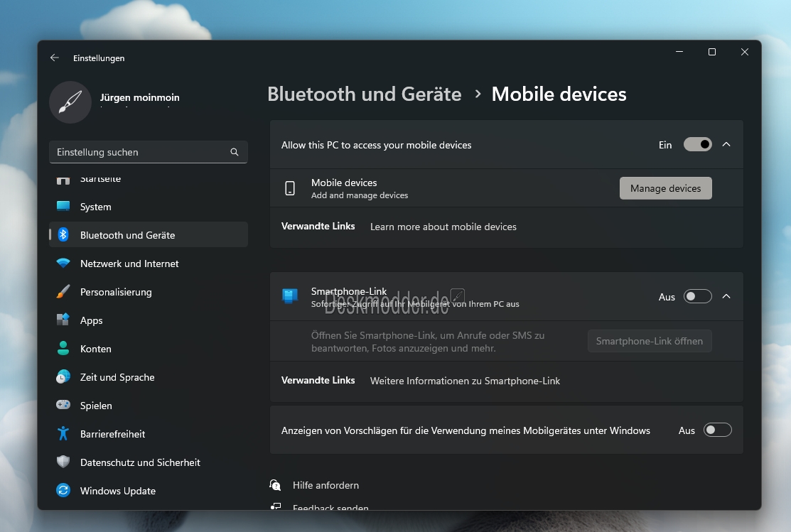The width and height of the screenshot is (791, 532).
Task: Open Konten settings category
Action: click(149, 349)
